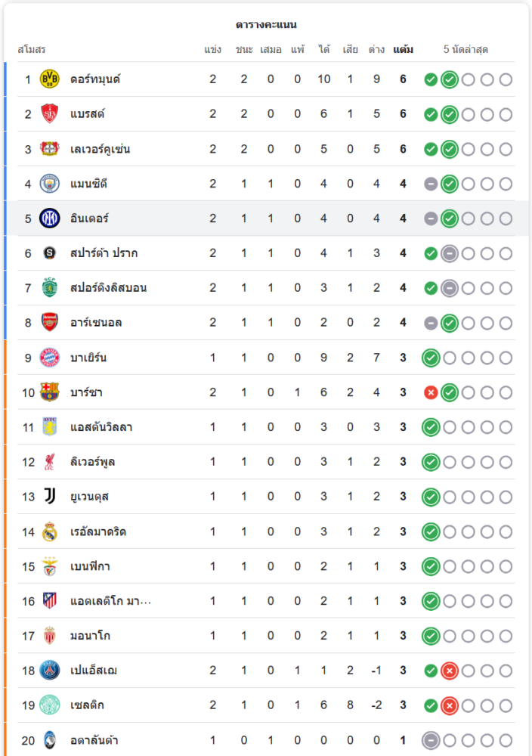Click the Celtic club crest icon

point(49,705)
